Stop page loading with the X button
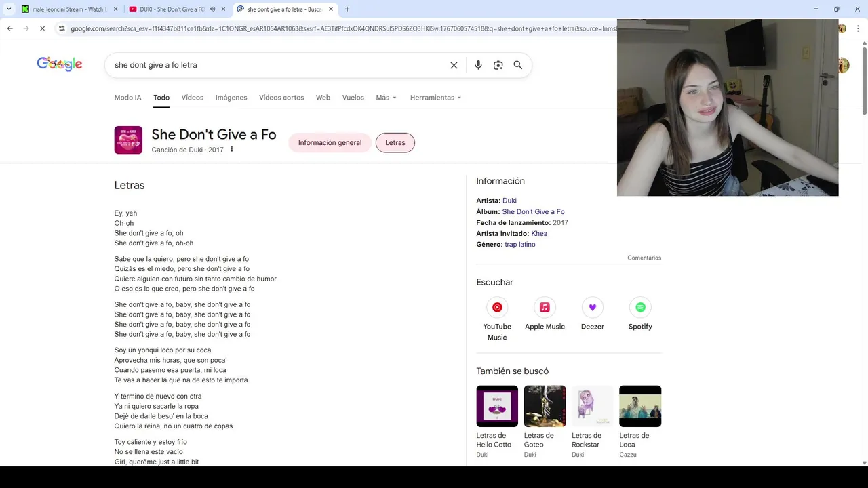 (x=41, y=28)
